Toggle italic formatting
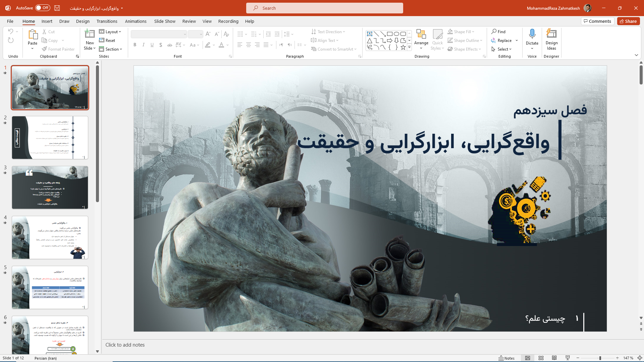This screenshot has height=362, width=644. pyautogui.click(x=143, y=45)
